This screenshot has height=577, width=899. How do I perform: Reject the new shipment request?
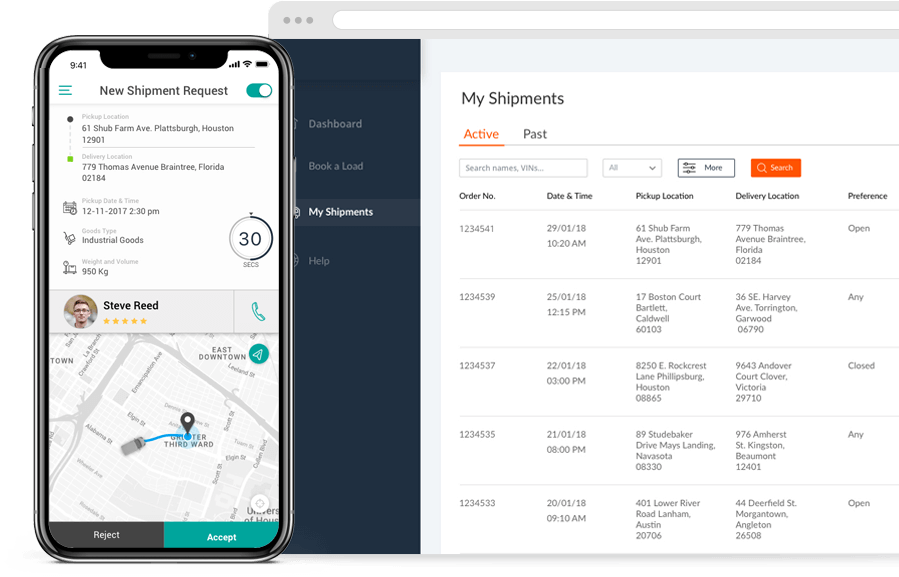[107, 536]
